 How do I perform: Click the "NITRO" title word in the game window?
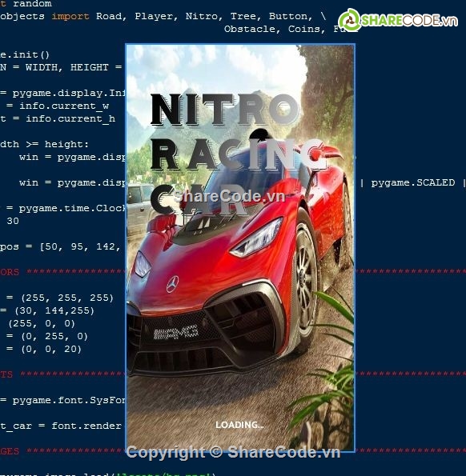click(x=225, y=110)
